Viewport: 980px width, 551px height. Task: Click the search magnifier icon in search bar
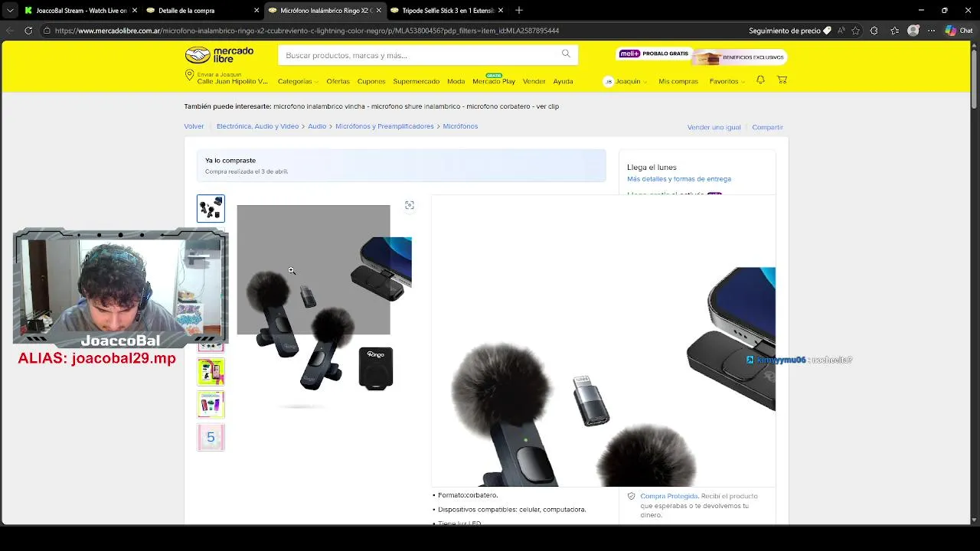point(566,54)
